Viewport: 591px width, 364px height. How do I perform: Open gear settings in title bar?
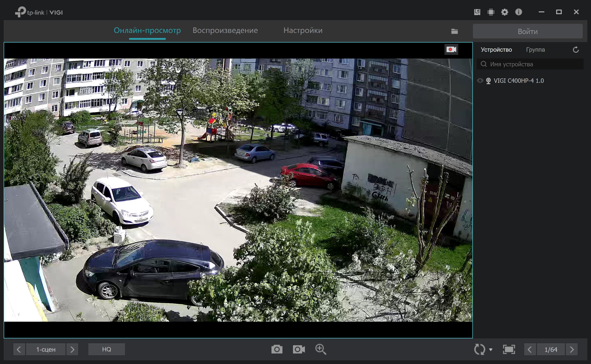(504, 12)
